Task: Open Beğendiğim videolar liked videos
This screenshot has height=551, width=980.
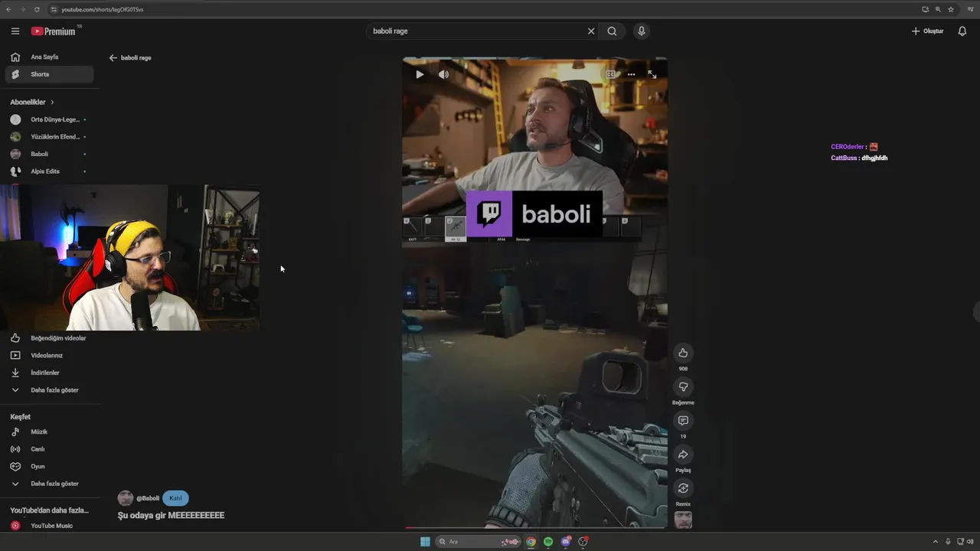Action: [x=49, y=338]
